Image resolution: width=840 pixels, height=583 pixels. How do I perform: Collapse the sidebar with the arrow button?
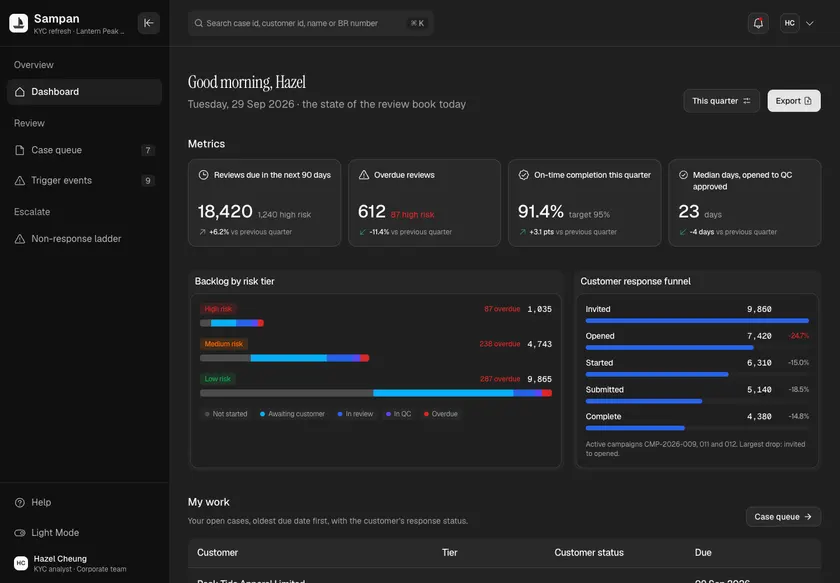[148, 23]
